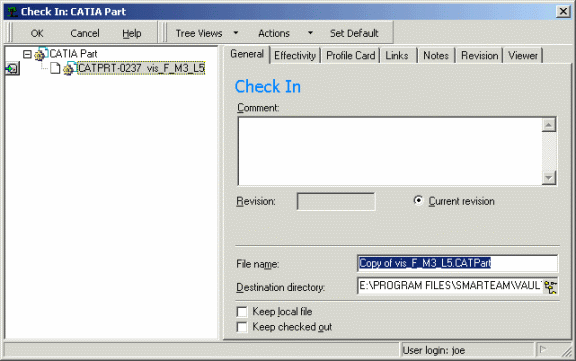Viewport: 576px width, 361px height.
Task: Open the Profile Card tab
Action: pyautogui.click(x=350, y=55)
